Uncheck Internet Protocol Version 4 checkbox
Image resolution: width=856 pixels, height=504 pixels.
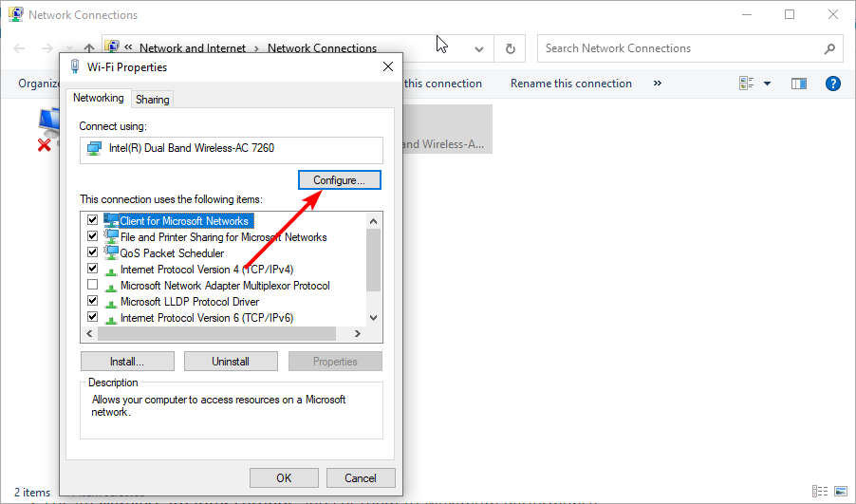pos(92,270)
